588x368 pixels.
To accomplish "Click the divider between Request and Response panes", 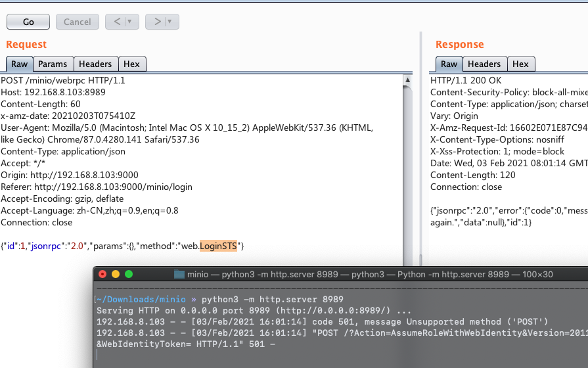I will coord(420,164).
